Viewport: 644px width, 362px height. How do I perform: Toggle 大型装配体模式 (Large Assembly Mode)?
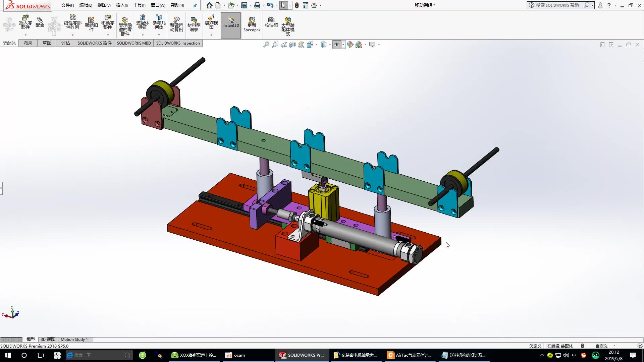(x=288, y=23)
